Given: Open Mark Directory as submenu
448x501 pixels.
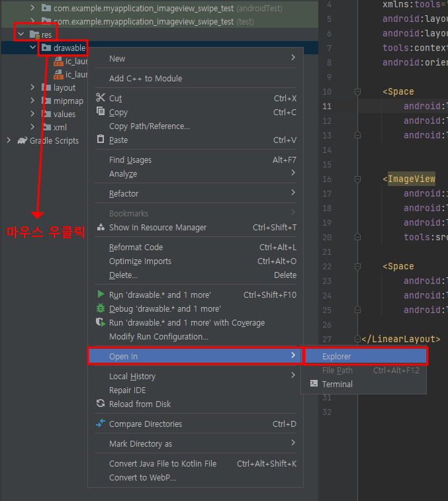Looking at the screenshot, I should pyautogui.click(x=196, y=444).
